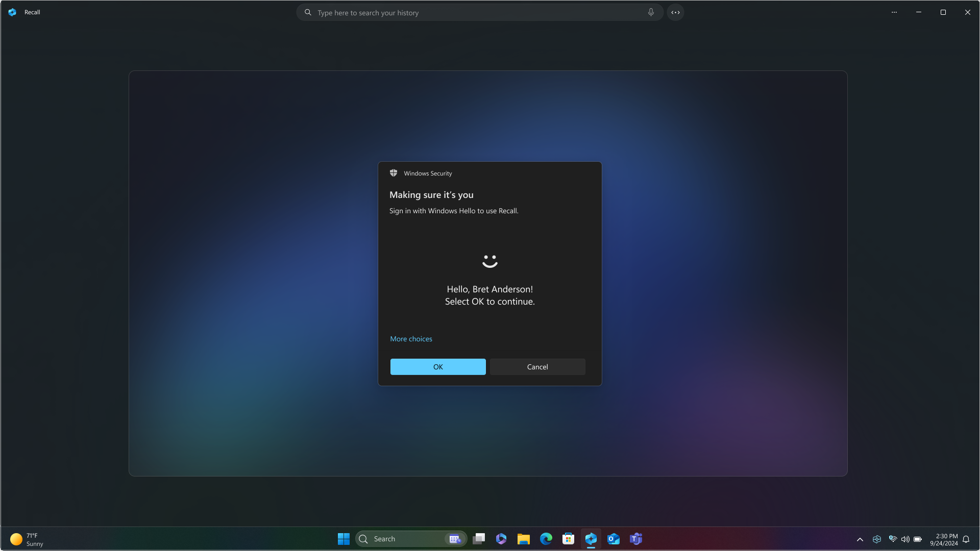Click OK to confirm Windows Hello sign-in
The image size is (980, 551).
[437, 367]
